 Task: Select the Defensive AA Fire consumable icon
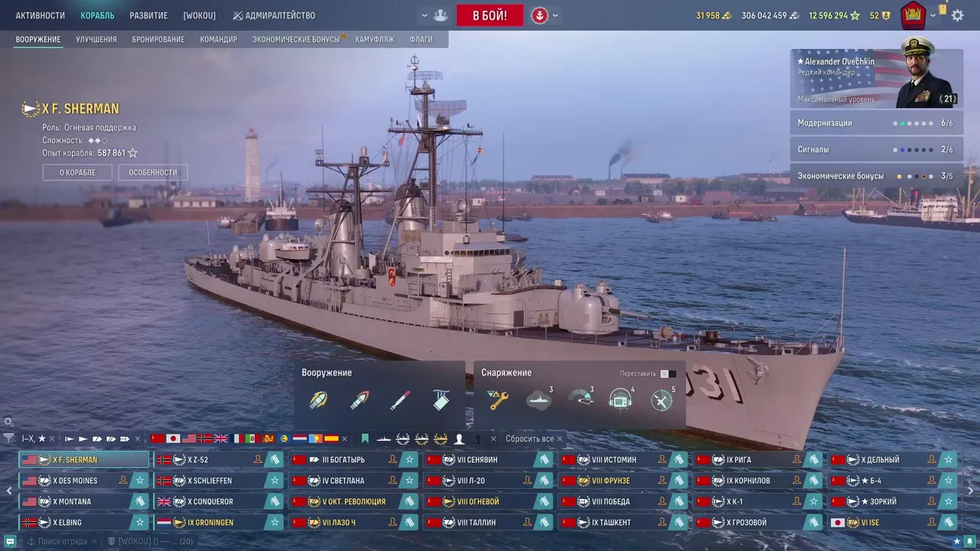tap(661, 400)
